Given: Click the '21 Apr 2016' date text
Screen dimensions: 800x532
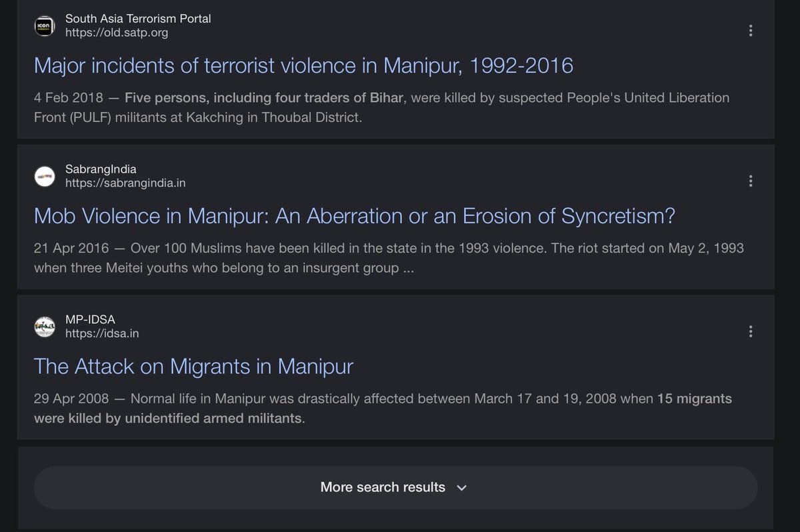Looking at the screenshot, I should [71, 249].
